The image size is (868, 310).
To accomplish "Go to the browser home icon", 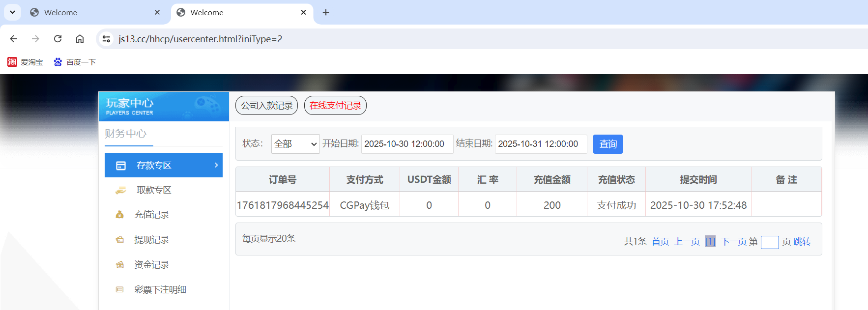I will tap(80, 39).
